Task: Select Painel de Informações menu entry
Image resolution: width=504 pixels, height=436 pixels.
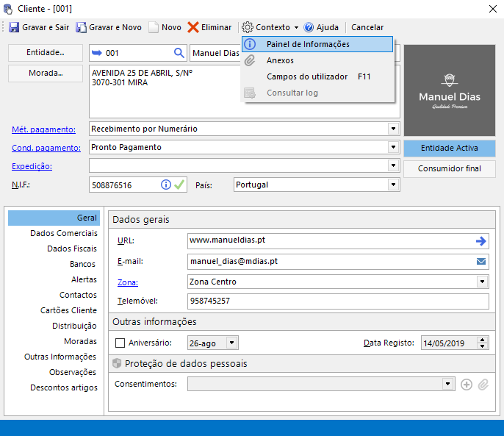Action: (x=308, y=44)
